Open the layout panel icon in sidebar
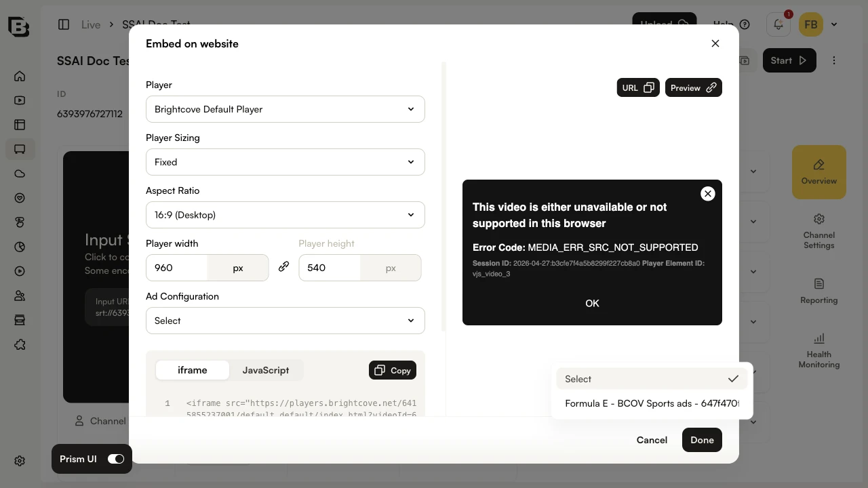This screenshot has width=868, height=488. [x=20, y=125]
